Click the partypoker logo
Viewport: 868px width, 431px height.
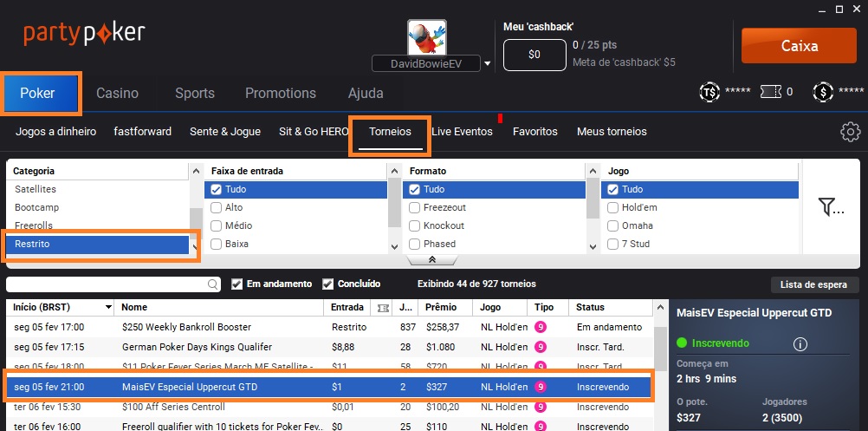(x=84, y=33)
